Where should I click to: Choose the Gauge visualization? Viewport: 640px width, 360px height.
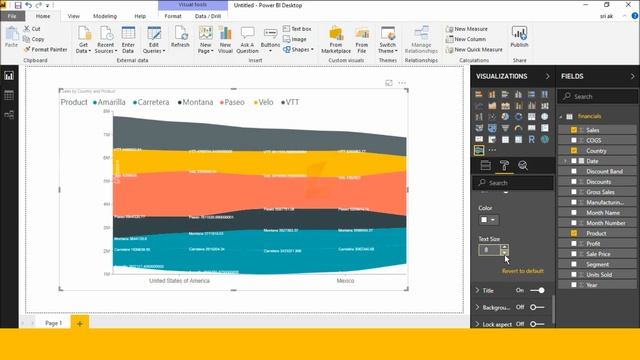518,128
